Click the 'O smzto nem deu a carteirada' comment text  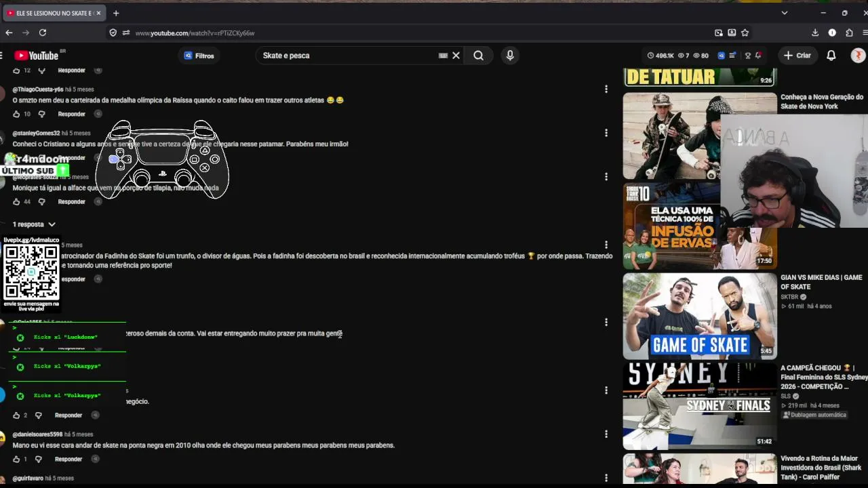click(178, 100)
